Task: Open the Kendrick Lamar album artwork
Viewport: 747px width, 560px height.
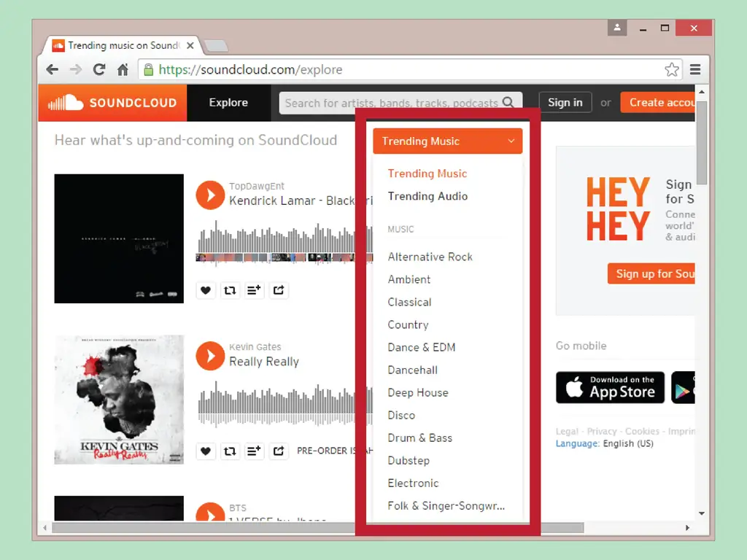Action: pyautogui.click(x=119, y=238)
